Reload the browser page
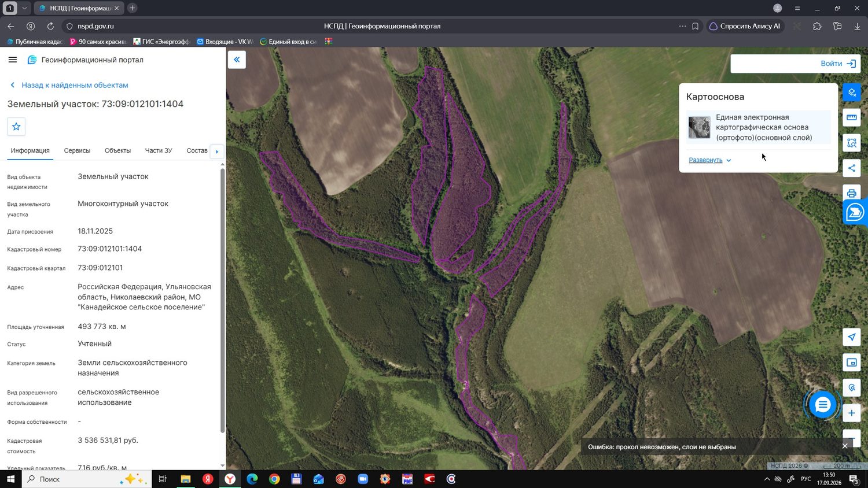This screenshot has height=488, width=868. 50,26
